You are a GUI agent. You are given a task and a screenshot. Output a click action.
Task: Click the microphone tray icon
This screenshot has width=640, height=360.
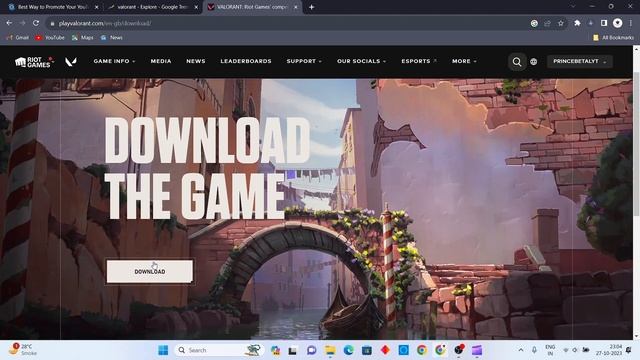click(534, 350)
